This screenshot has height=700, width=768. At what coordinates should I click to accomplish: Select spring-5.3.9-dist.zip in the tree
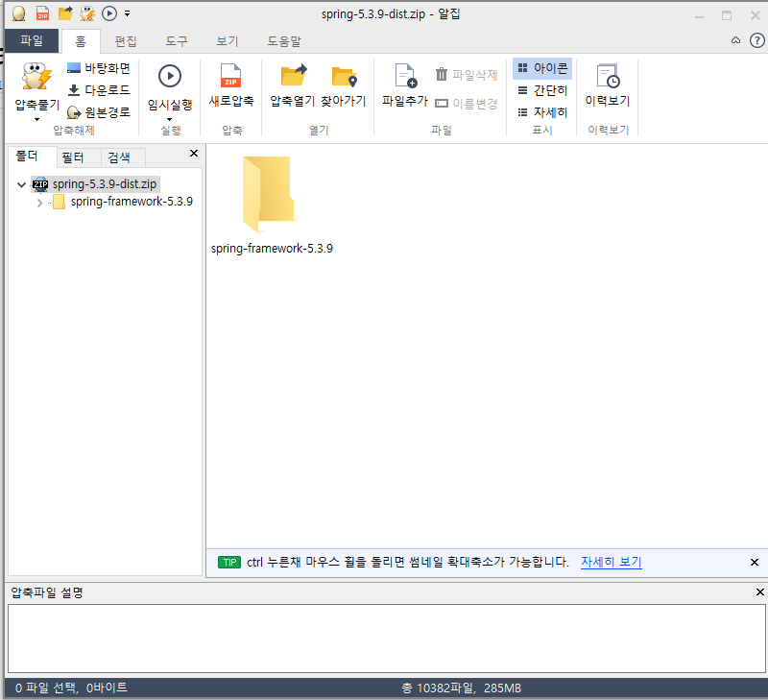[x=95, y=184]
